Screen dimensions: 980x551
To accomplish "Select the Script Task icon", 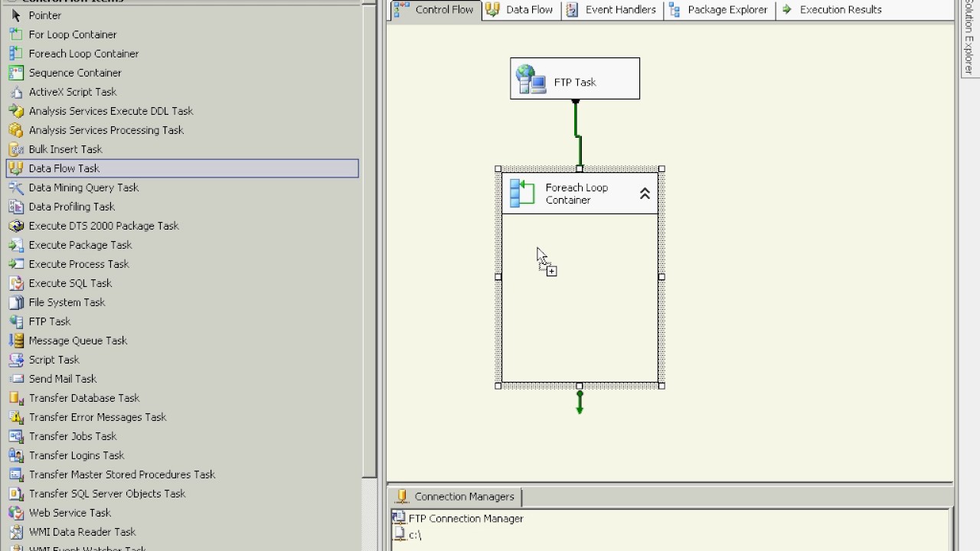I will (x=16, y=360).
